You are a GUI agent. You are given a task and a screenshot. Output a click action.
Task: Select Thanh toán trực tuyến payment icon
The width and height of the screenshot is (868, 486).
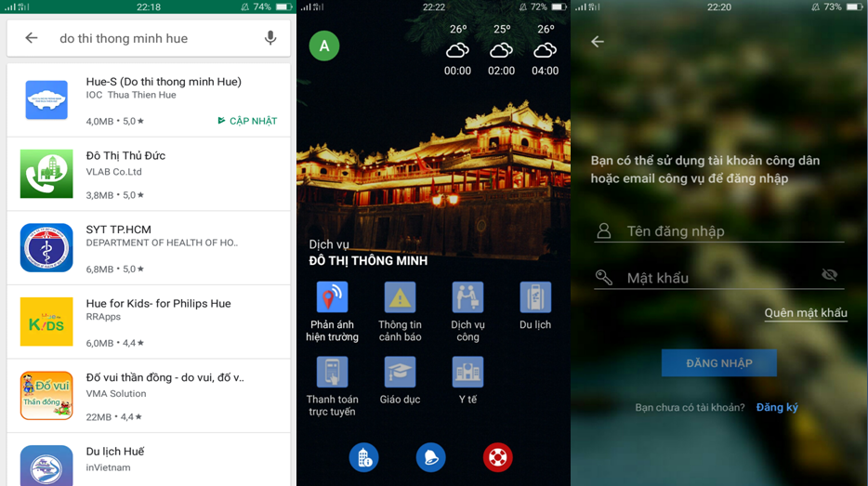click(x=332, y=373)
